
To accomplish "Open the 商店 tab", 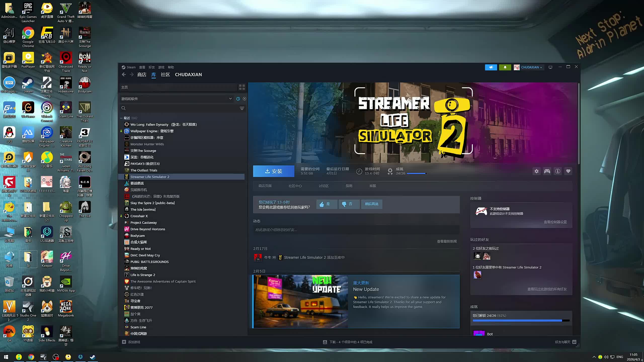I will [142, 75].
